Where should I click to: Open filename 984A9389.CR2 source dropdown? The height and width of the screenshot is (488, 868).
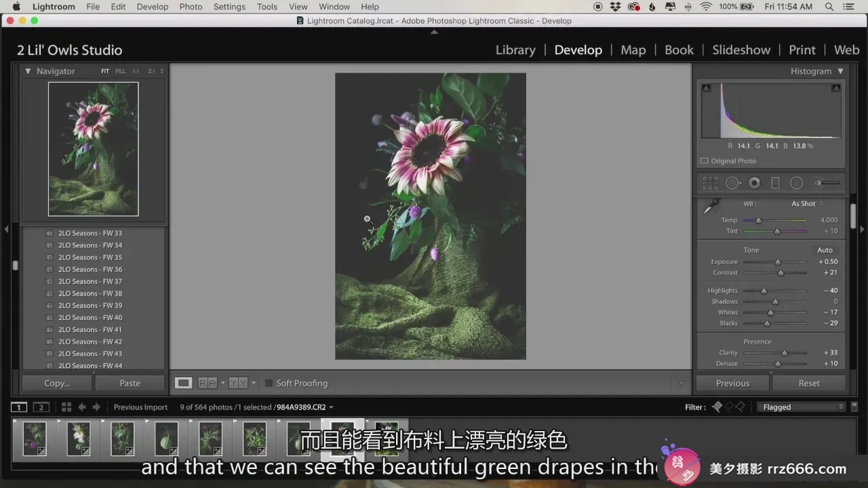[x=331, y=407]
